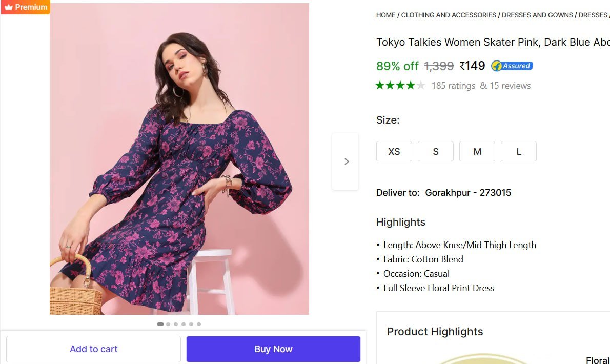Show next product image with arrow
Image resolution: width=610 pixels, height=364 pixels.
coord(345,161)
